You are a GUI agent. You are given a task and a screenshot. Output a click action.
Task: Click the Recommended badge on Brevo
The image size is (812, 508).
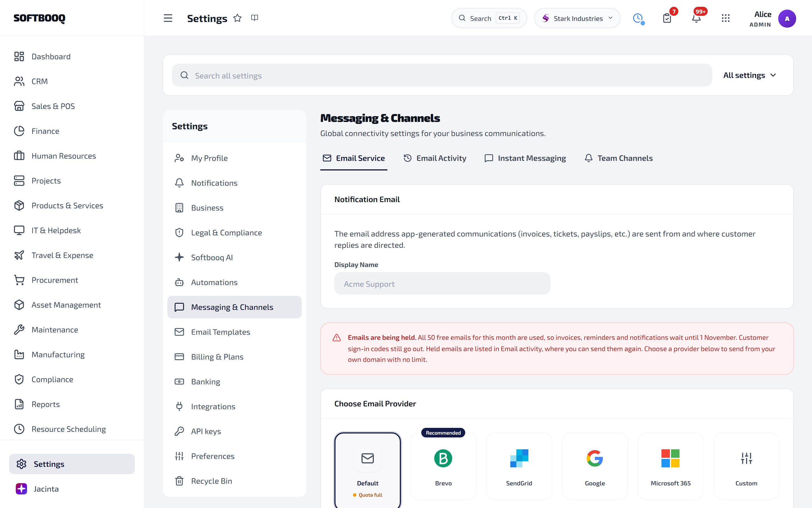tap(443, 433)
